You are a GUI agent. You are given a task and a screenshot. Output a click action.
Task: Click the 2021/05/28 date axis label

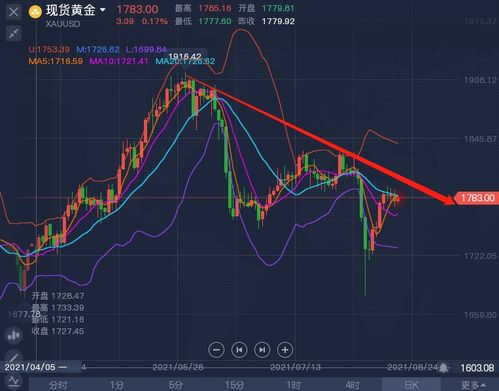pos(178,367)
